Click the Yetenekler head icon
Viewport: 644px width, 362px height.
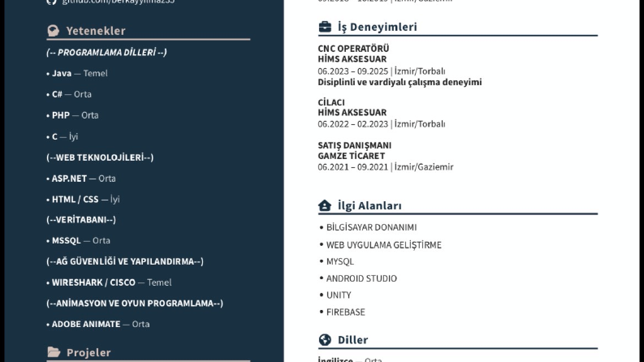(x=53, y=31)
